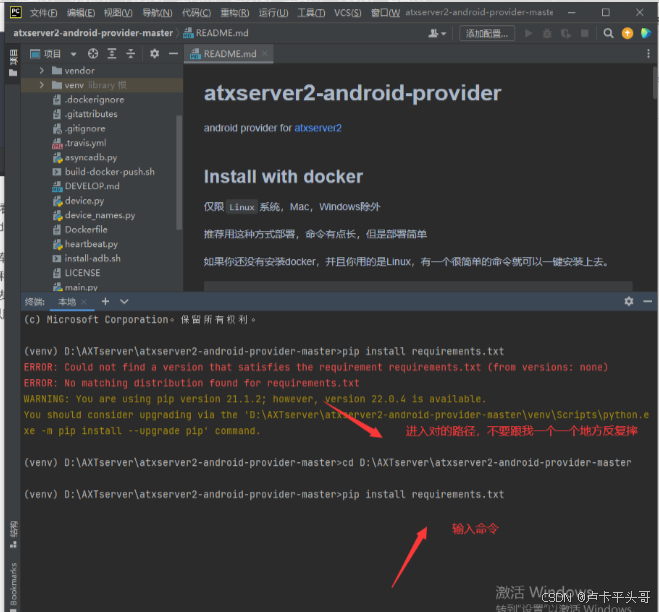Click the select opened file target icon
Image resolution: width=659 pixels, height=612 pixels.
tap(93, 53)
